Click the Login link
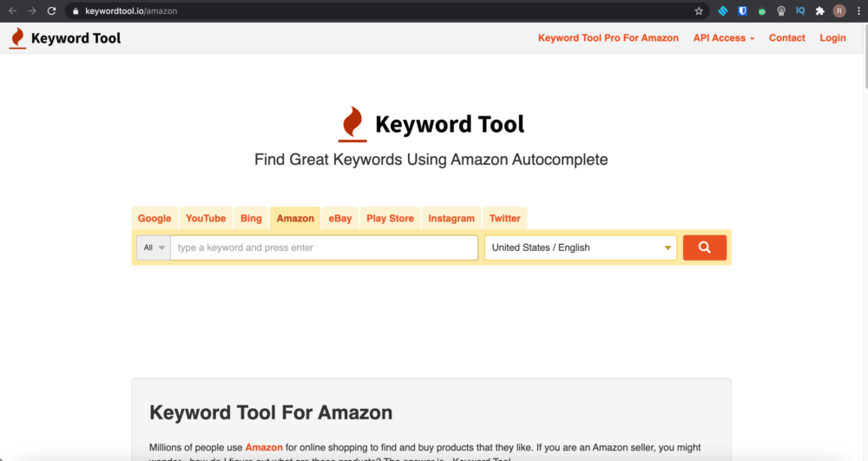Screen dimensions: 868x461 click(832, 38)
